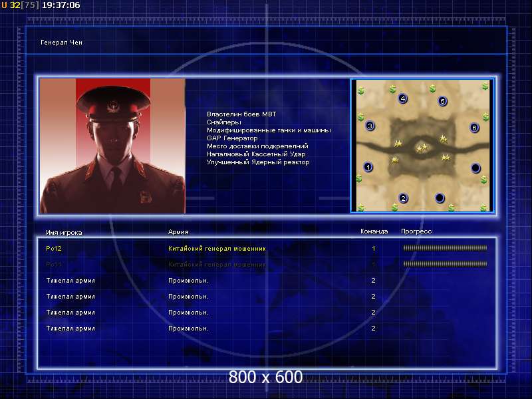Click the 'Прогресс' column header
This screenshot has width=532, height=399.
[x=416, y=231]
